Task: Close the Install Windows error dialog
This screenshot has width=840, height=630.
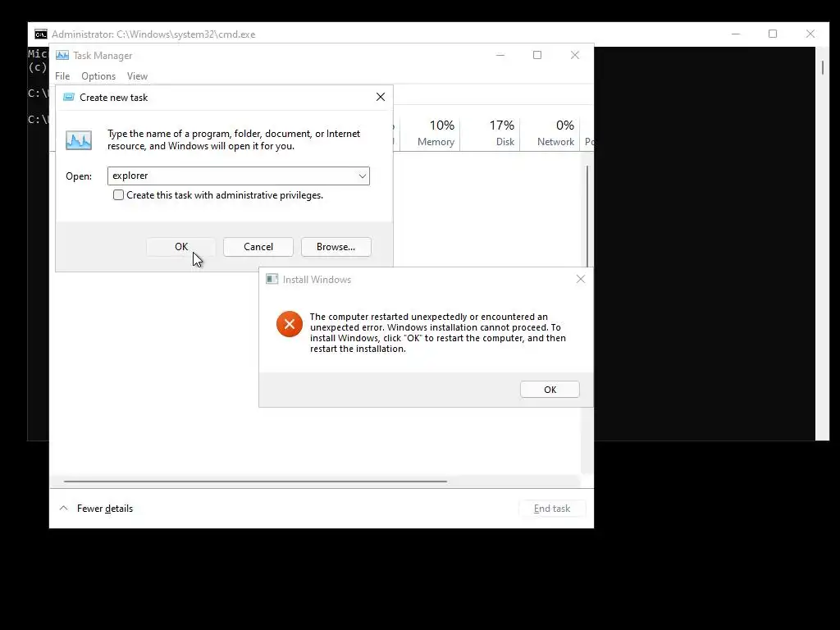Action: click(580, 279)
